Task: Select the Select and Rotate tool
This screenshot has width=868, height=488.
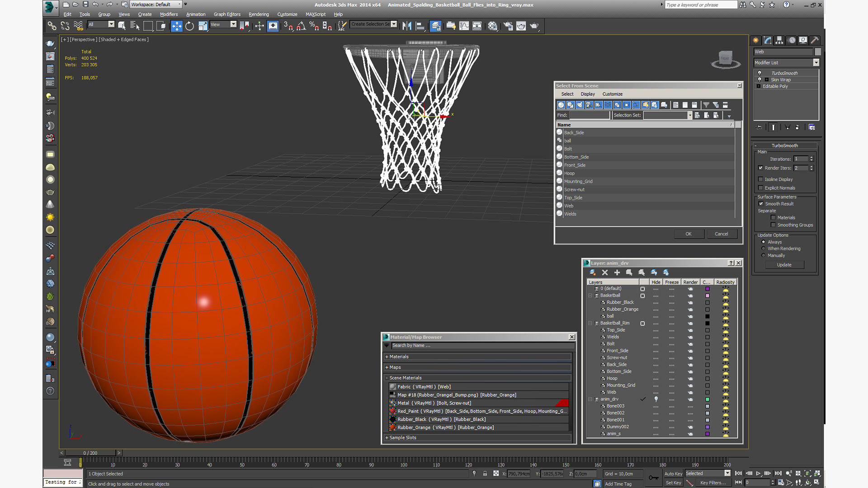Action: click(x=190, y=26)
